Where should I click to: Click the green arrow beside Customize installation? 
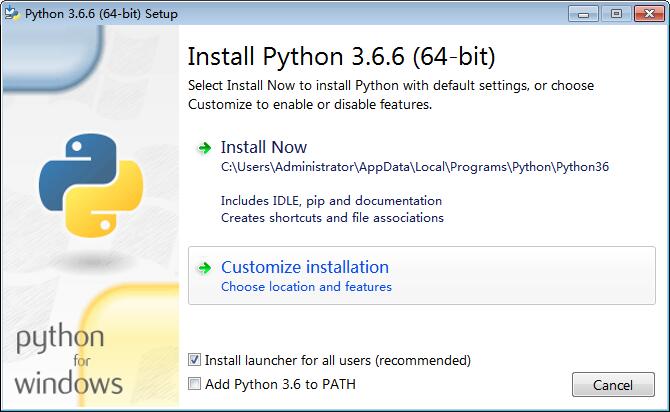[205, 268]
